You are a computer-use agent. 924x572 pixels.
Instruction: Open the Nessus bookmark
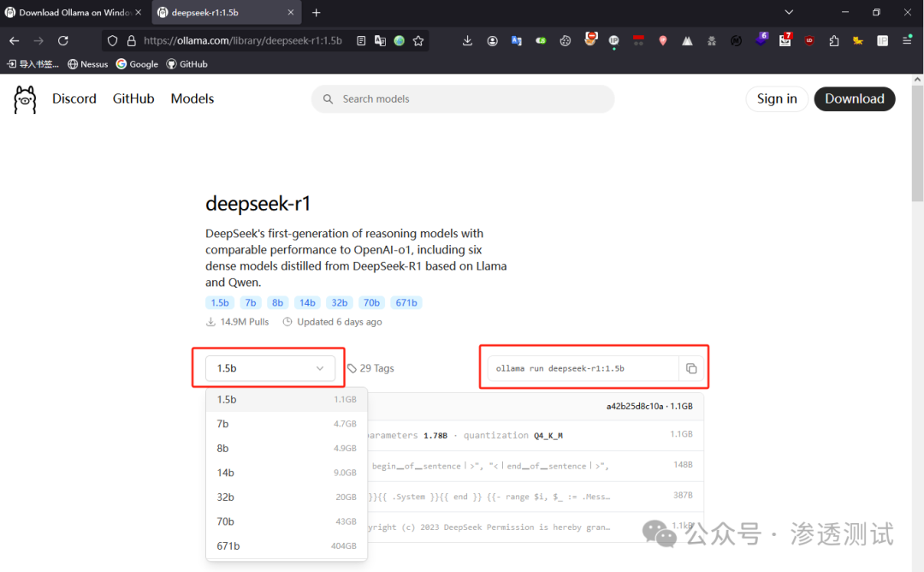(88, 64)
